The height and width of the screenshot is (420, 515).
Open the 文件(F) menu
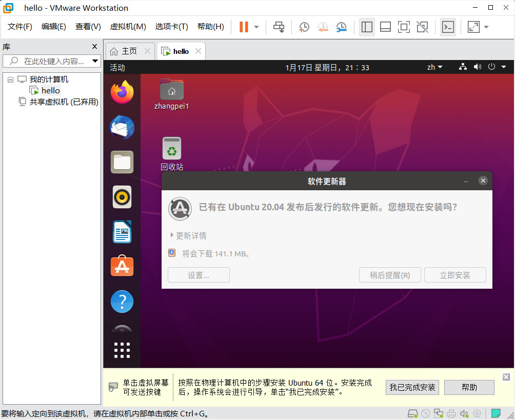point(19,27)
